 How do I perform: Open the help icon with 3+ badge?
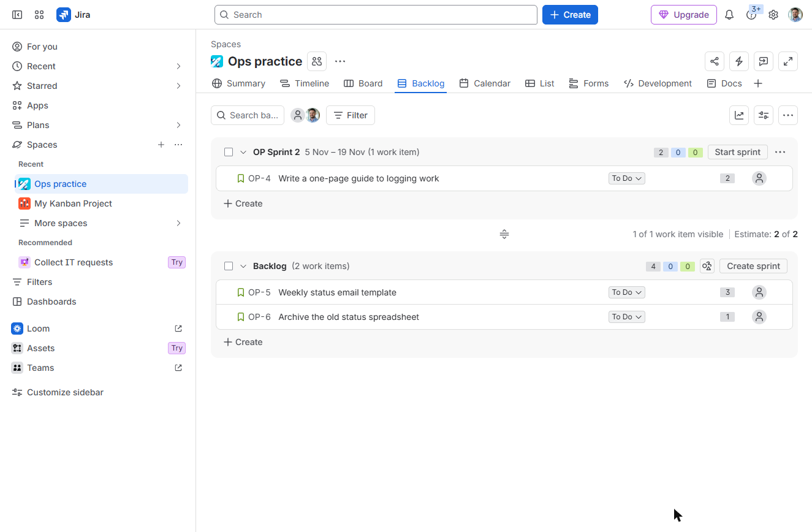[x=751, y=15]
